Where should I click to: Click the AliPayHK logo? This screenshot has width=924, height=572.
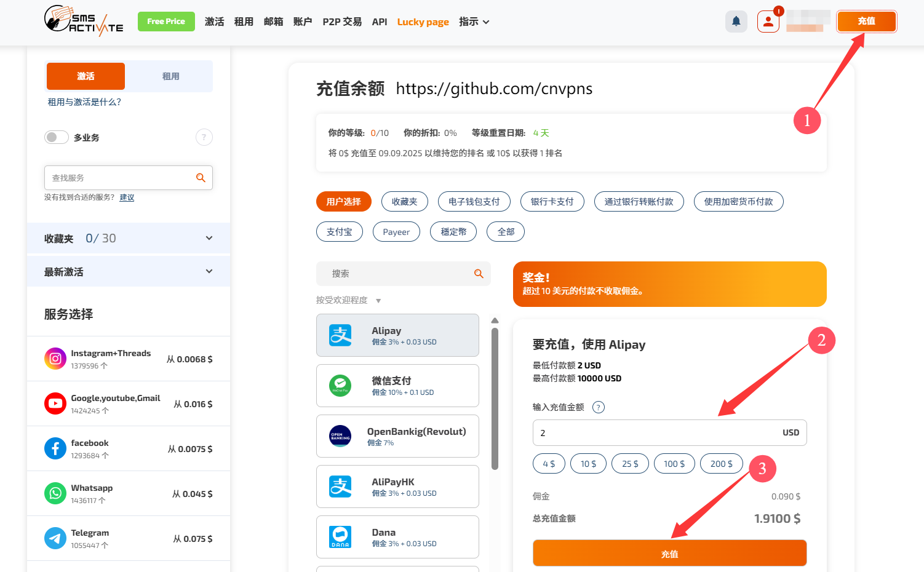pos(340,487)
